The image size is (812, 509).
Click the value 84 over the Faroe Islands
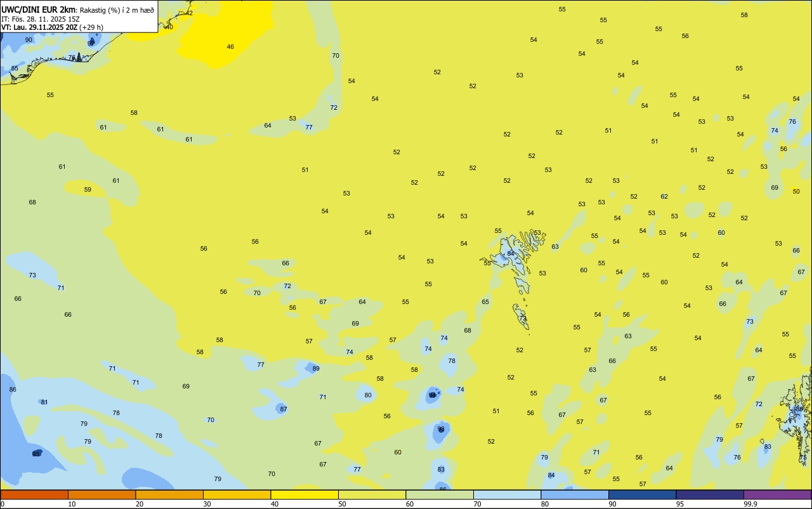point(511,254)
